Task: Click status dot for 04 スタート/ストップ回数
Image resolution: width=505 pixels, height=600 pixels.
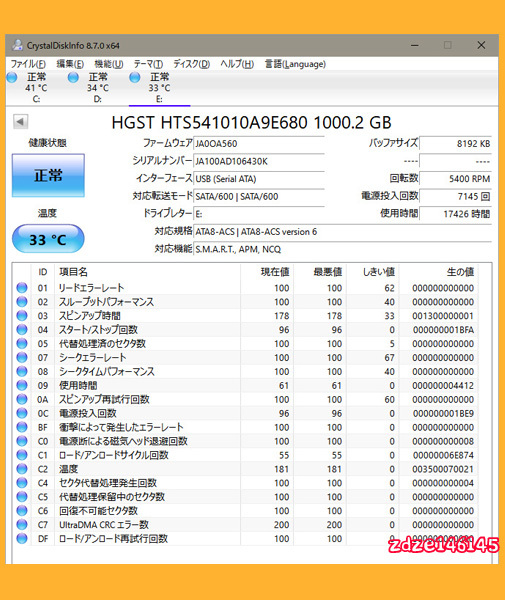Action: pos(22,329)
